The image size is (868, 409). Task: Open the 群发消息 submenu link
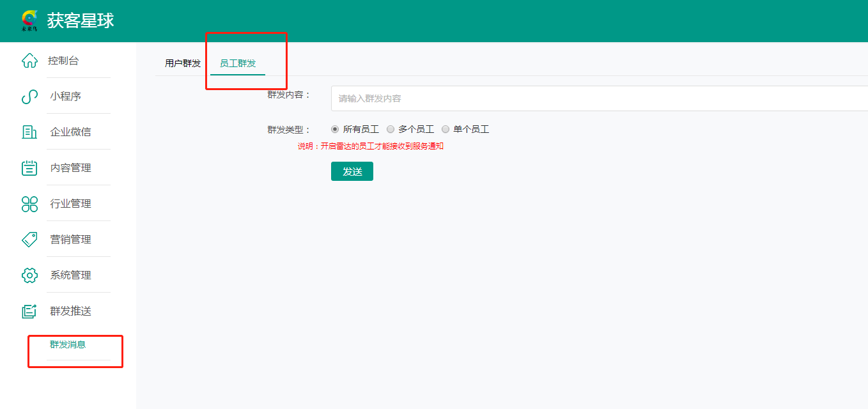[x=68, y=345]
